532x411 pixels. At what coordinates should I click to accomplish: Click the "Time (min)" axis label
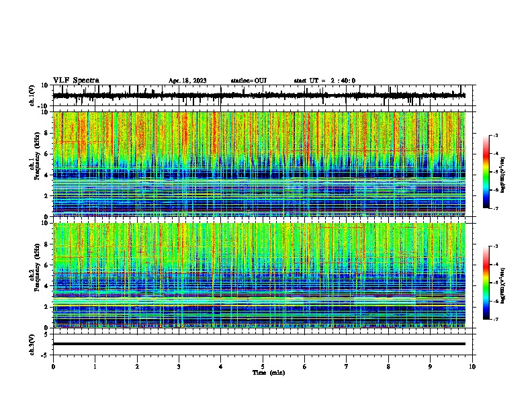pyautogui.click(x=269, y=373)
